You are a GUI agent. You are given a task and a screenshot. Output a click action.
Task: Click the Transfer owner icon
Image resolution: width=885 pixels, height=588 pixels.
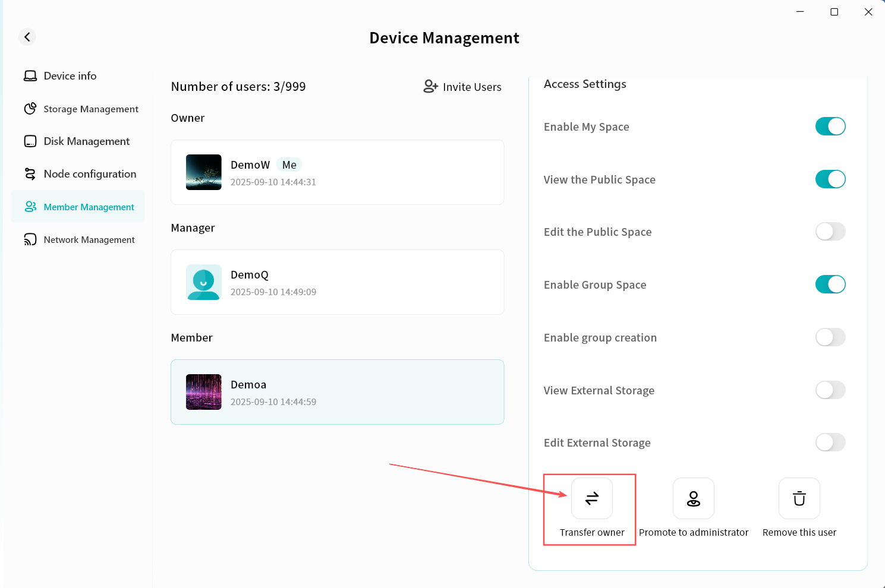click(591, 498)
